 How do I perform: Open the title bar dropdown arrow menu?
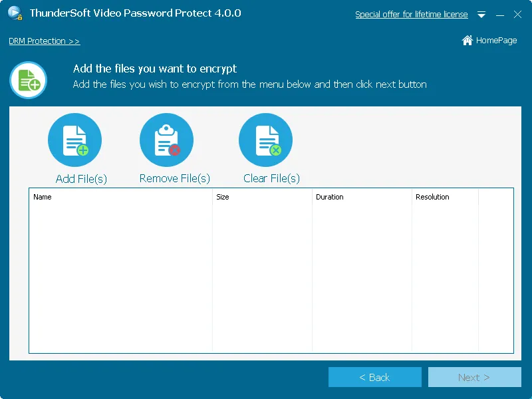(x=481, y=15)
